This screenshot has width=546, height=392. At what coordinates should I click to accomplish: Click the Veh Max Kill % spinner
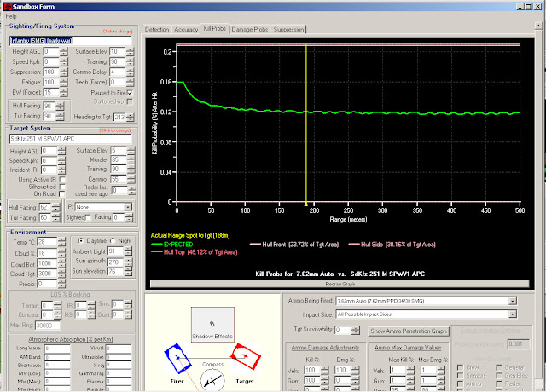[x=410, y=370]
